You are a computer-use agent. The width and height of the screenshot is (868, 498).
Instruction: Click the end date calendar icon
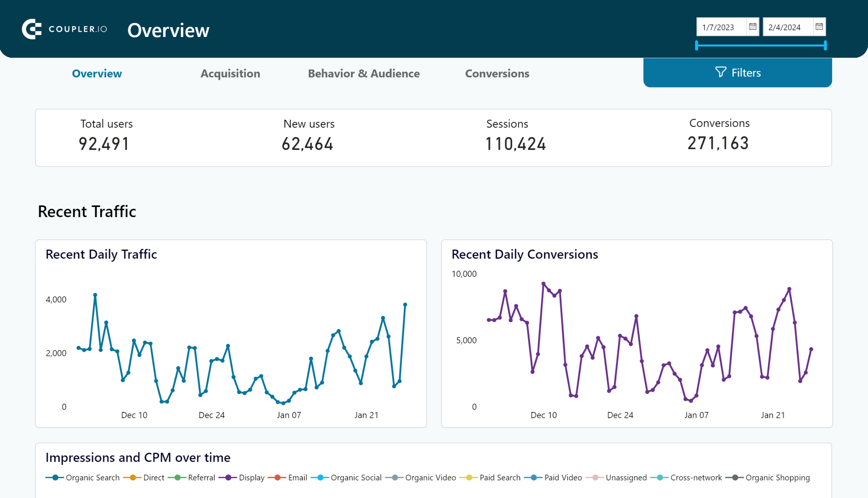click(820, 27)
